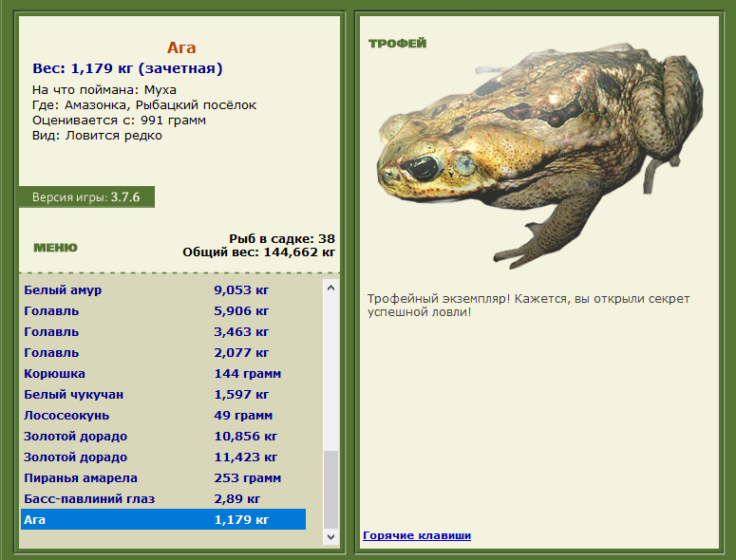This screenshot has height=560, width=736.
Task: Click the Трофейный экземпляр! description text
Action: point(529,306)
